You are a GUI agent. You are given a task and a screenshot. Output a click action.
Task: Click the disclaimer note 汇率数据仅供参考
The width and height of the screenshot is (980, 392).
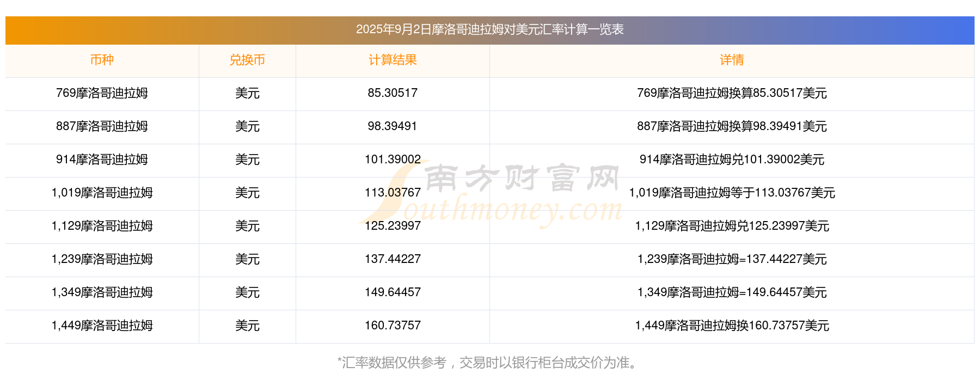(394, 363)
